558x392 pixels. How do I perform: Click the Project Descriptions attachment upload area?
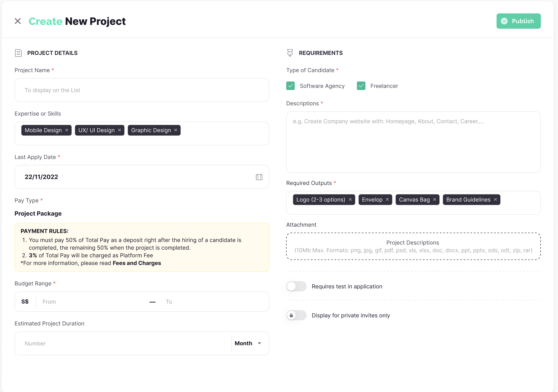tap(413, 246)
